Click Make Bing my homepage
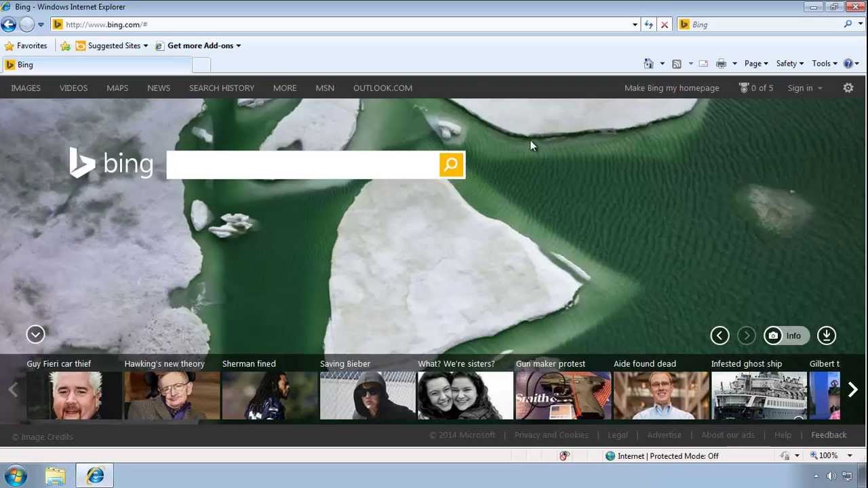 pos(671,88)
